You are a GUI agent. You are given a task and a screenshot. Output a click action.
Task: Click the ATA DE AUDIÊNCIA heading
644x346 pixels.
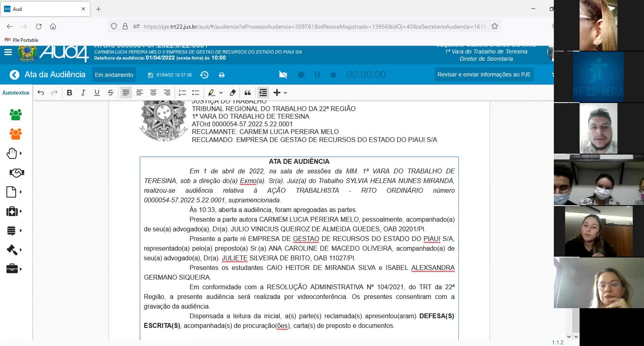point(299,161)
